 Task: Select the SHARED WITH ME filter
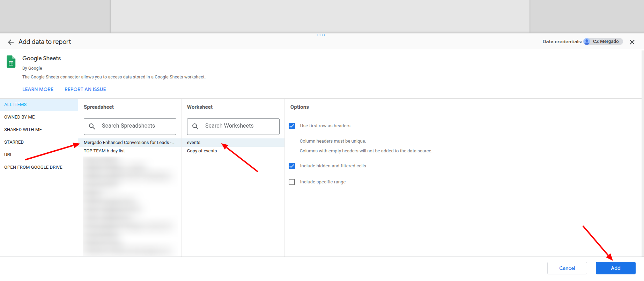(x=39, y=130)
